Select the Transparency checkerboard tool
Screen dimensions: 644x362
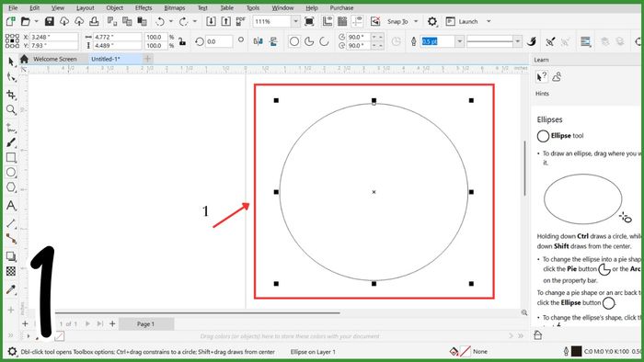coord(11,271)
